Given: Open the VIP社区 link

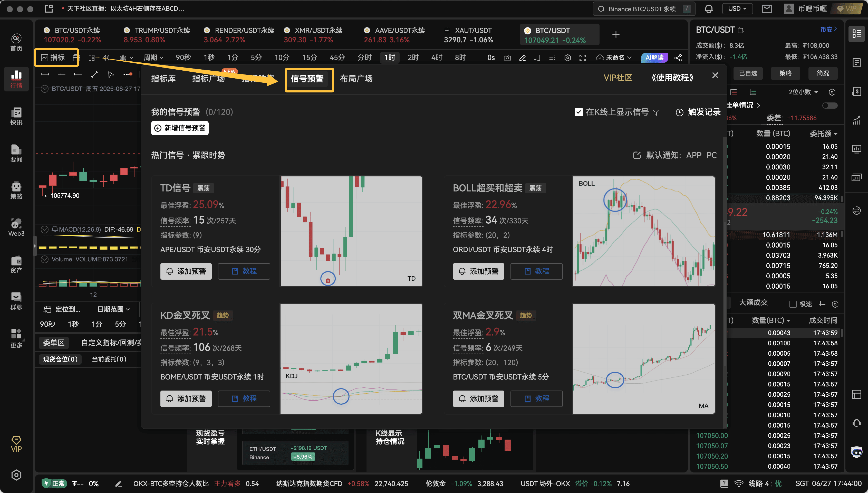Looking at the screenshot, I should pyautogui.click(x=618, y=78).
